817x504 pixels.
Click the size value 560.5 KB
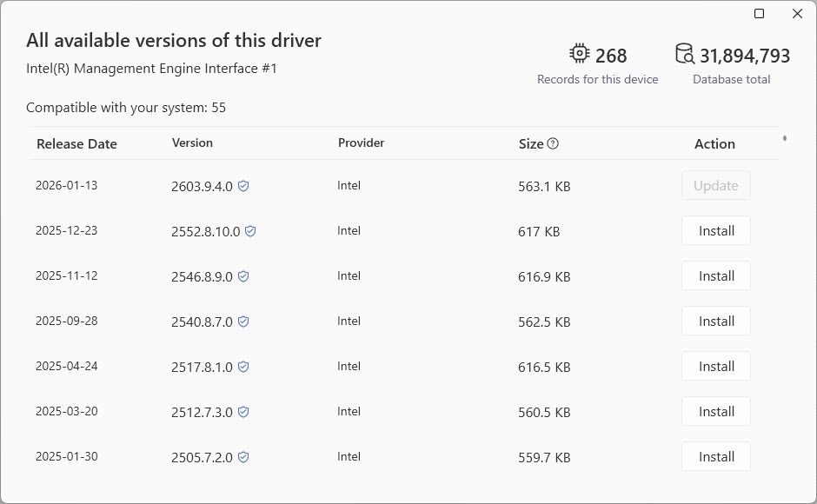(x=544, y=412)
